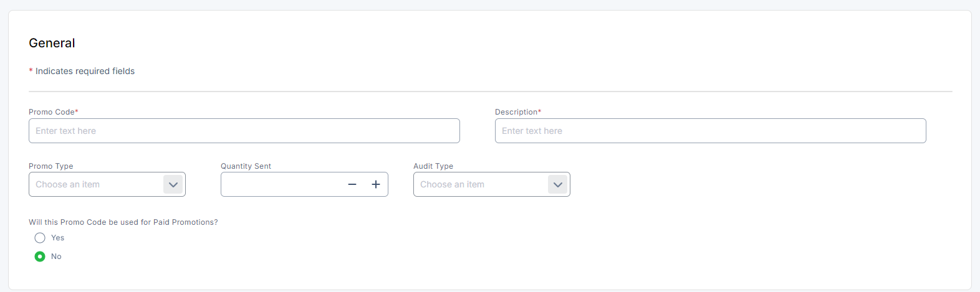980x292 pixels.
Task: Open Audit Type 'Choose an item' placeholder
Action: tap(453, 184)
